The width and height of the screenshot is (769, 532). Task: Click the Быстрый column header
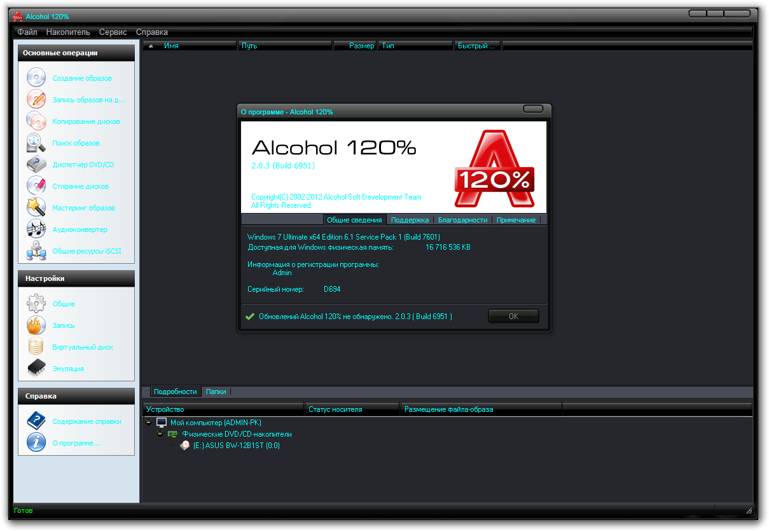478,46
